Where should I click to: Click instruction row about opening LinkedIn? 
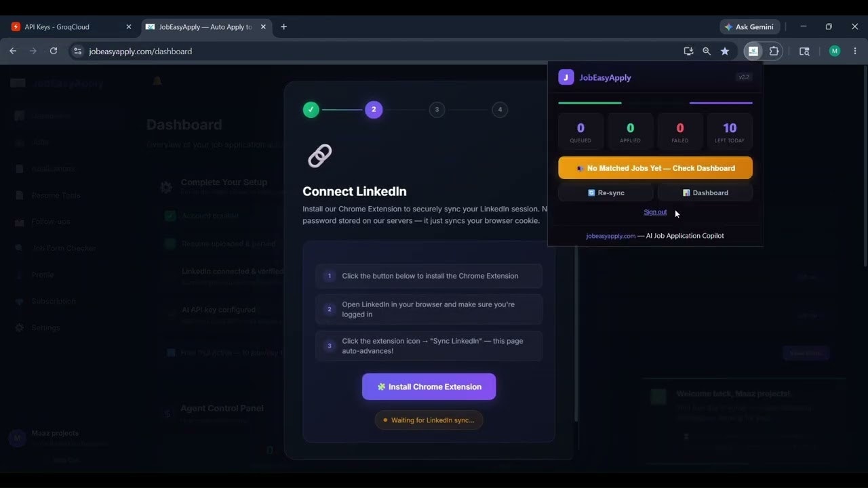429,309
